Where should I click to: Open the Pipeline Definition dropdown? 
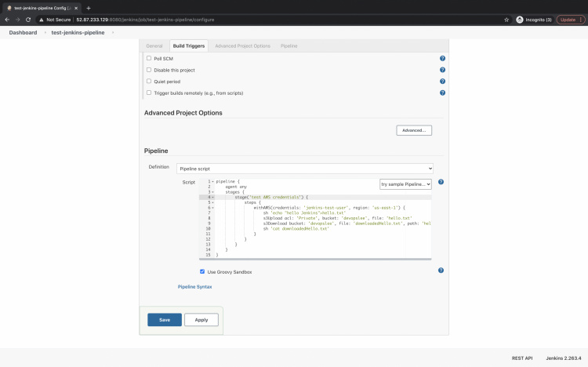[x=304, y=168]
